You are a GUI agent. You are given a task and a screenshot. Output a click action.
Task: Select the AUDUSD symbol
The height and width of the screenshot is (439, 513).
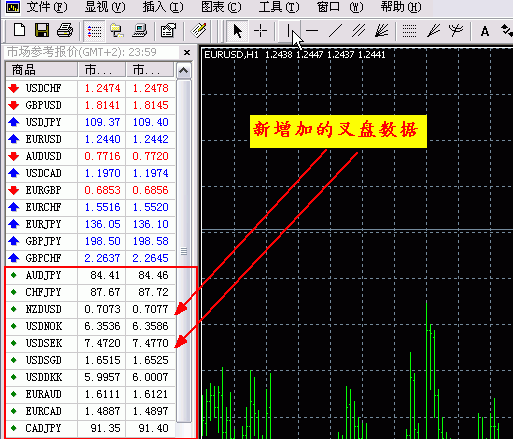(43, 156)
